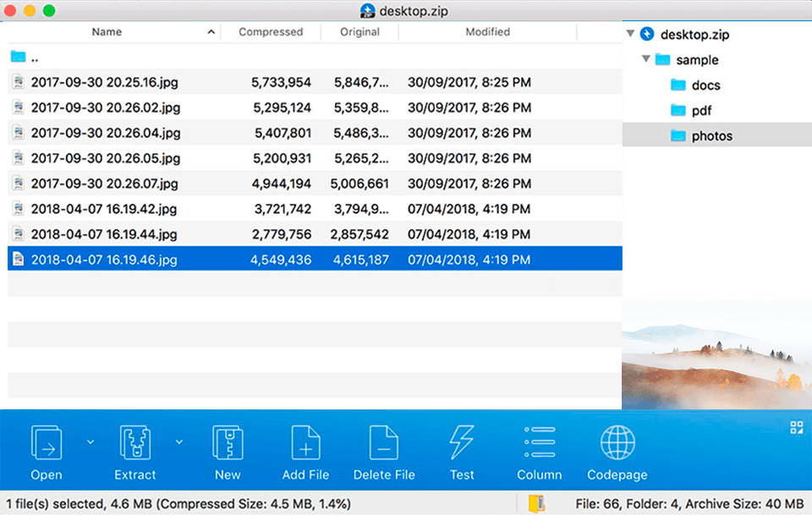Viewport: 812px width, 515px height.
Task: Collapse the sample folder disclosure triangle
Action: pyautogui.click(x=645, y=59)
